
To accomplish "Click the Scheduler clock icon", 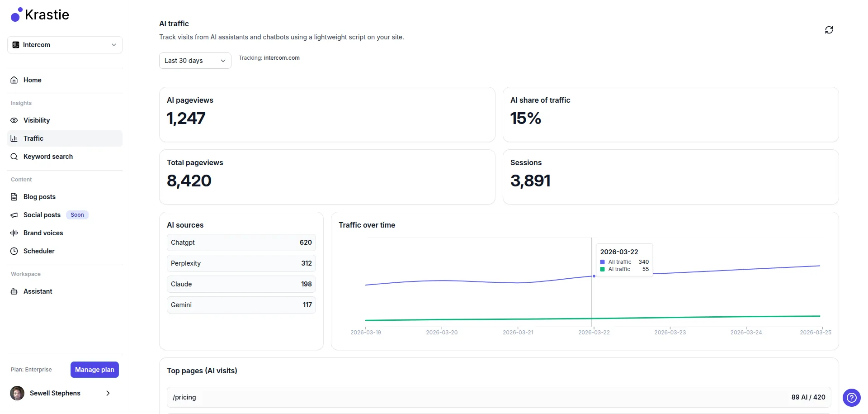I will point(14,251).
